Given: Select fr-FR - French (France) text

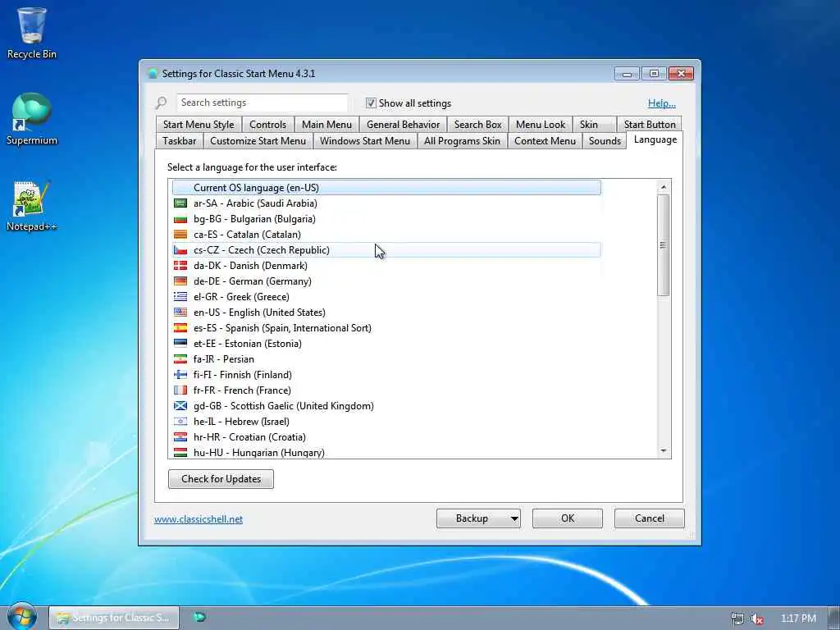Looking at the screenshot, I should (242, 390).
